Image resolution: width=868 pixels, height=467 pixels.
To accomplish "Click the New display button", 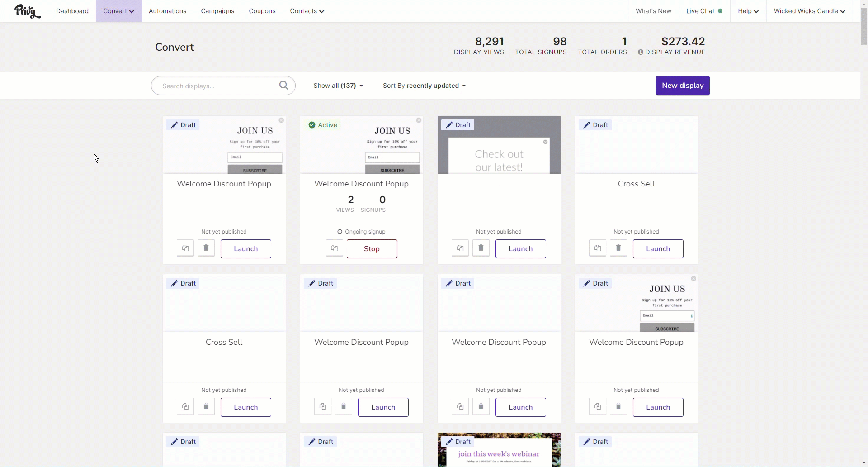I will [683, 86].
